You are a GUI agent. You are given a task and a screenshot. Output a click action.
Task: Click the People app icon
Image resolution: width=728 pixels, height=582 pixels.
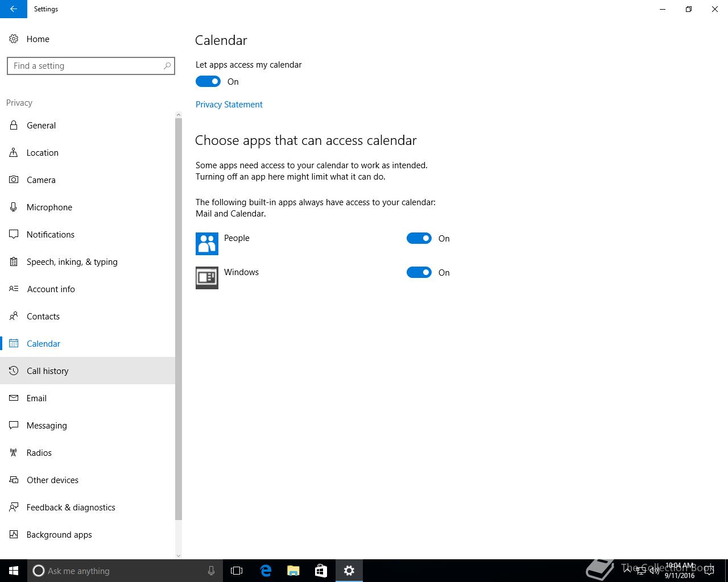tap(207, 244)
